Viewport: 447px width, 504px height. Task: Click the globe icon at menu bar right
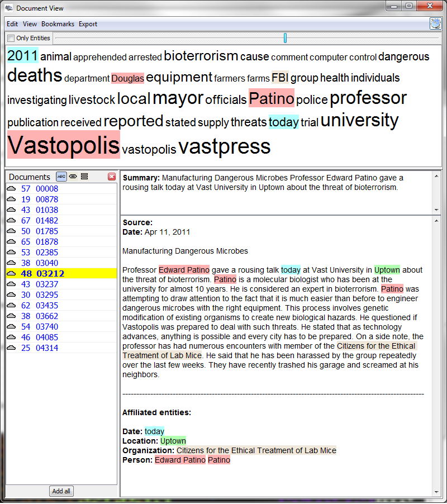click(435, 23)
